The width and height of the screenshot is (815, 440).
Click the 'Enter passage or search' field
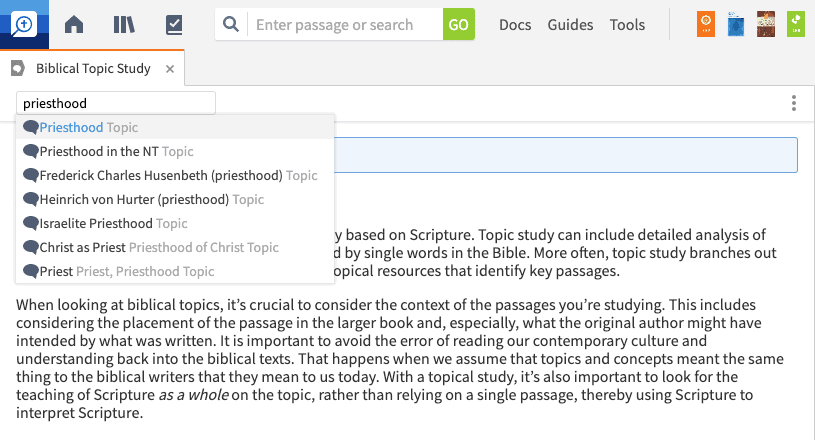[345, 25]
